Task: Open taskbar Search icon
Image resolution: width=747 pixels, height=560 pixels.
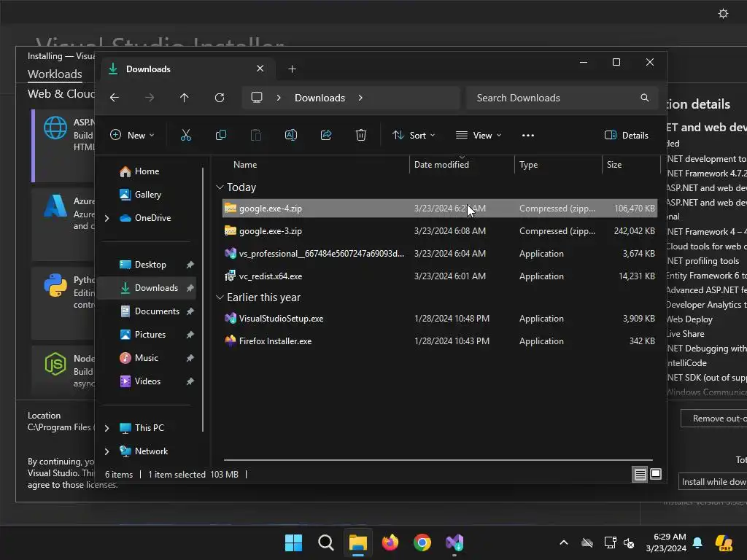Action: point(326,542)
